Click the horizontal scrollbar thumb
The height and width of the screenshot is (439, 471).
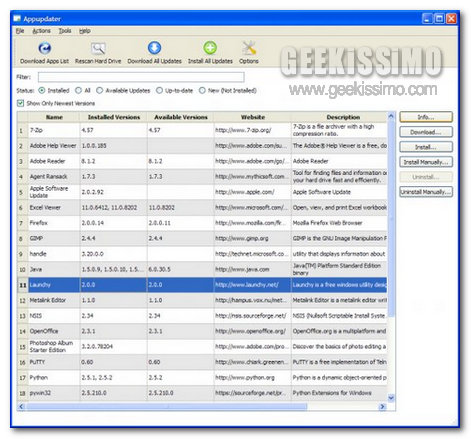[x=167, y=406]
